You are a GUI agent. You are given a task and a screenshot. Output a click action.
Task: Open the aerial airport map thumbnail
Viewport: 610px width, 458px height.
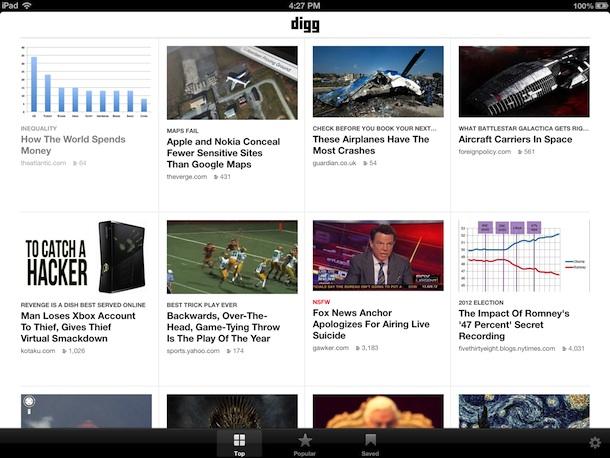coord(232,82)
